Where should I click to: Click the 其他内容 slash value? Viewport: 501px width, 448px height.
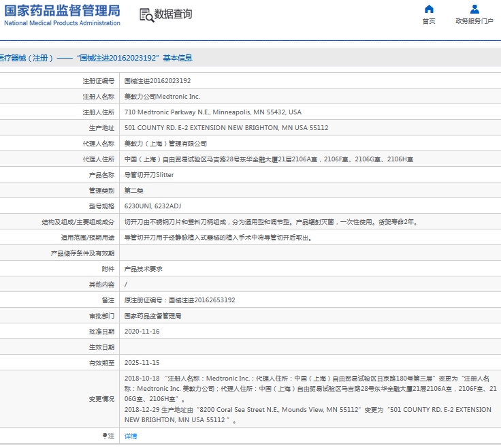coord(125,285)
